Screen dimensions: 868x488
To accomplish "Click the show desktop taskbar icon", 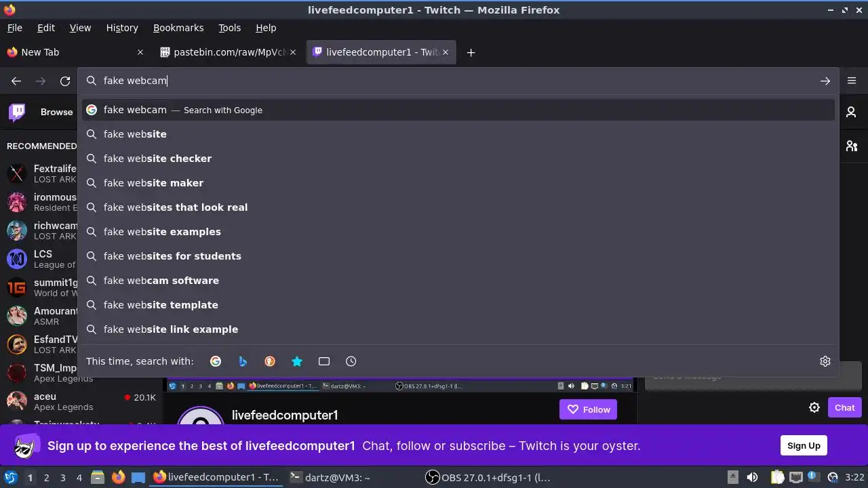I will pyautogui.click(x=138, y=477).
